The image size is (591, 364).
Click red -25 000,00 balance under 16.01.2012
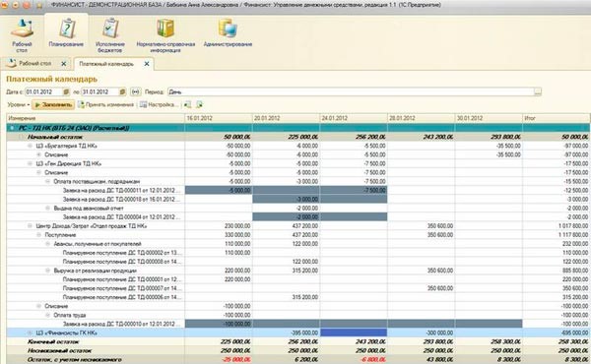(219, 360)
